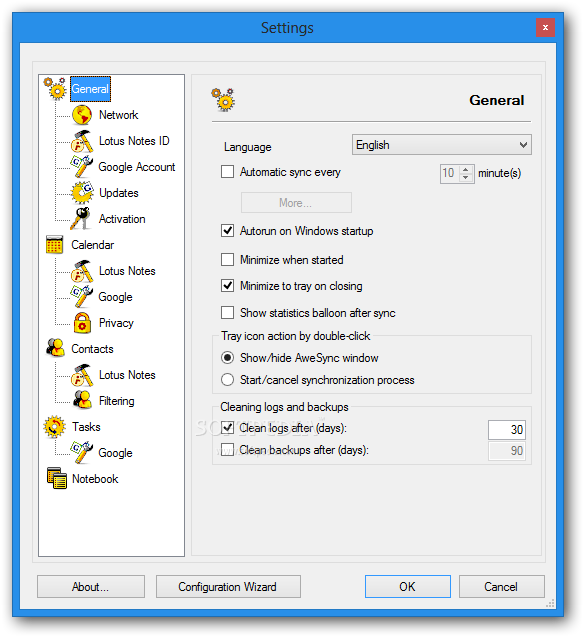Click the Network globe icon

(82, 115)
